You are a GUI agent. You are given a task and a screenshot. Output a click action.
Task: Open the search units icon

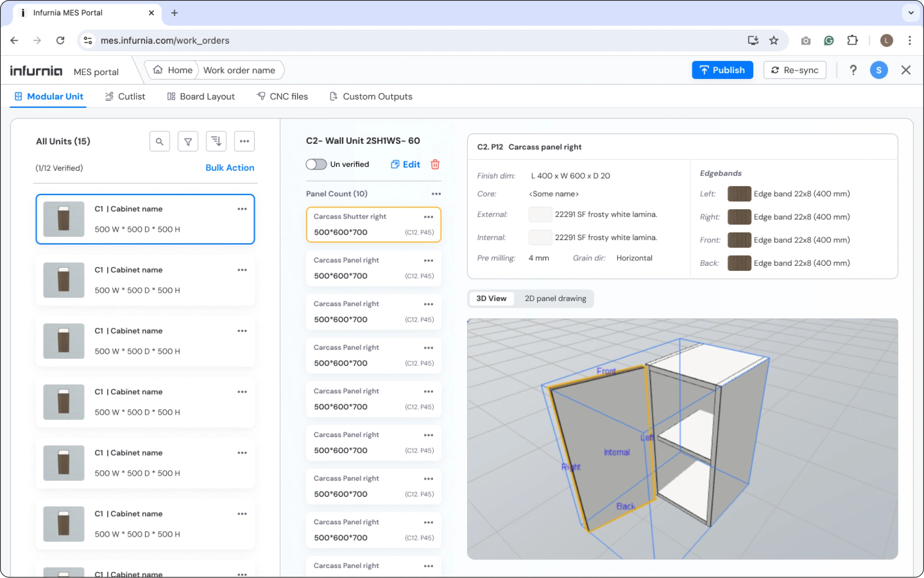[160, 141]
